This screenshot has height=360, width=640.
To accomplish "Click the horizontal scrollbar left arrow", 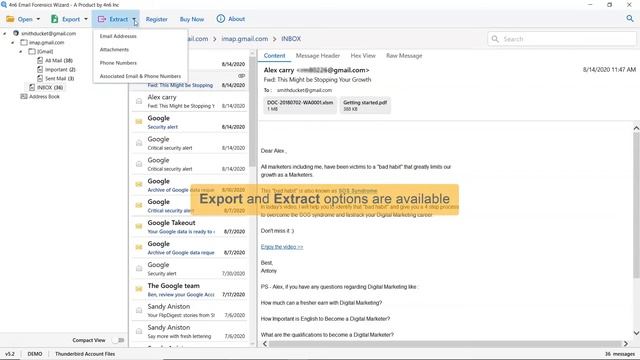I will click(x=265, y=344).
